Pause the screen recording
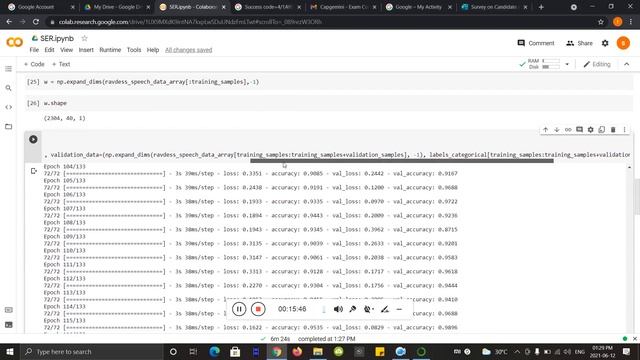Image resolution: width=640 pixels, height=360 pixels. coord(239,309)
